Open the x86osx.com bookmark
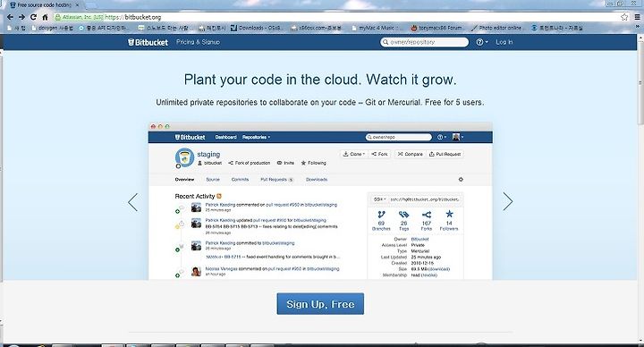The height and width of the screenshot is (347, 644). pos(317,28)
